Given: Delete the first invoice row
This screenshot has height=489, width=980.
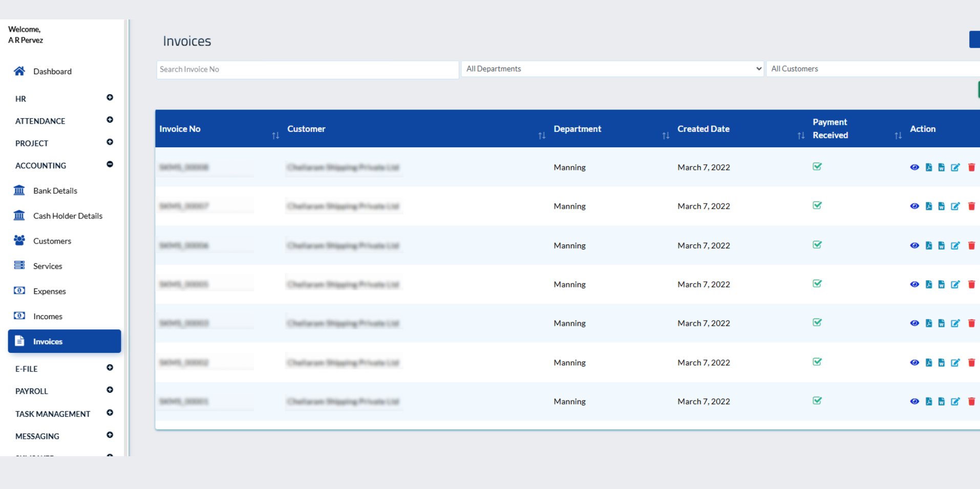Looking at the screenshot, I should [971, 167].
